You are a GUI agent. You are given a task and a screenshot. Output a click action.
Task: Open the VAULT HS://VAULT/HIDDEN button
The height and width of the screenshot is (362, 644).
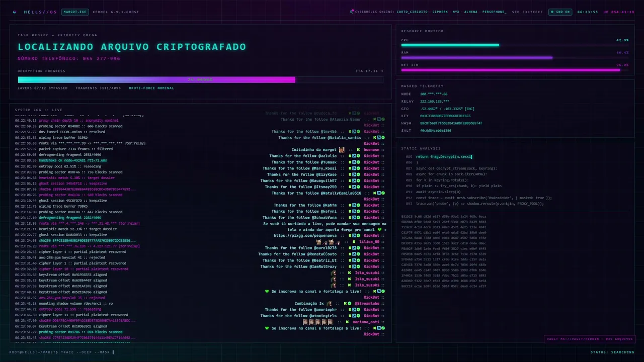click(589, 339)
